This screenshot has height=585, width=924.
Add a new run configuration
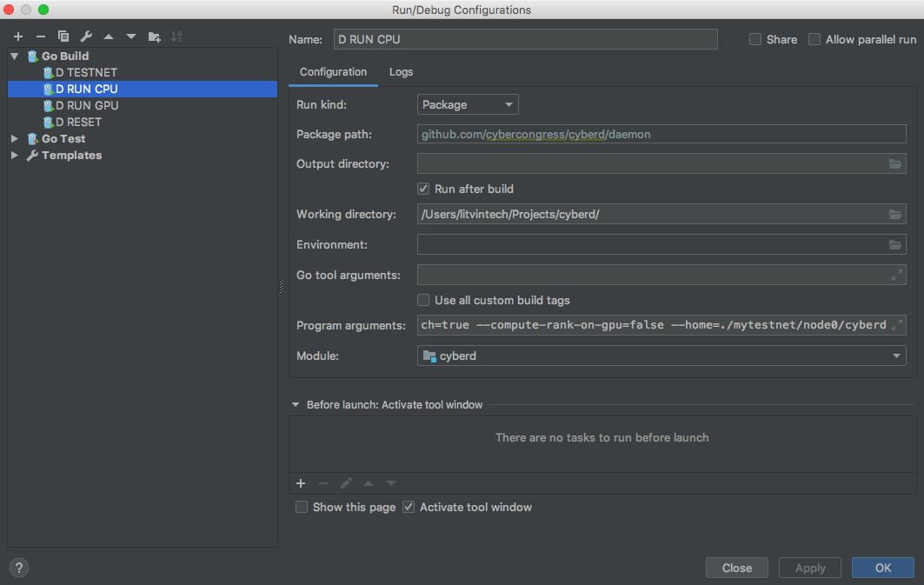tap(17, 37)
